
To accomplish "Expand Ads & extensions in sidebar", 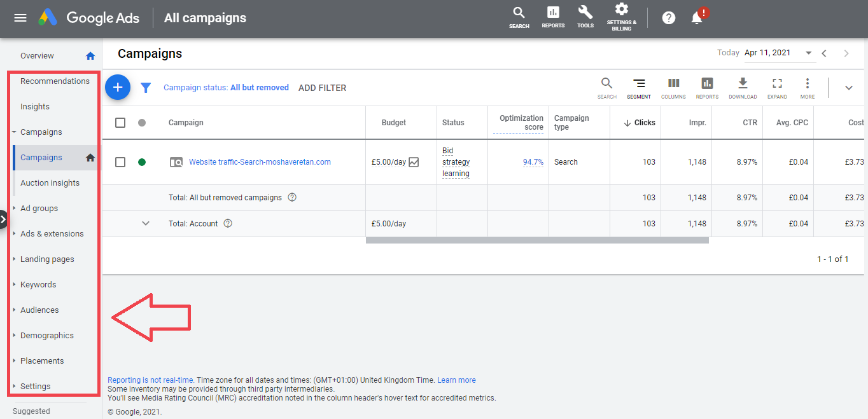I will [x=14, y=234].
